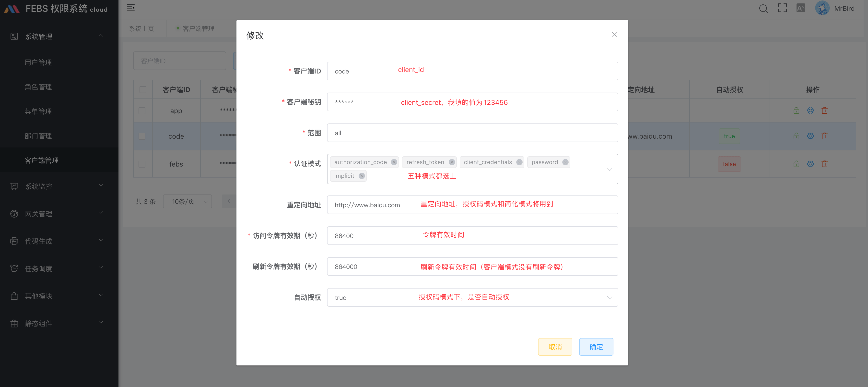Click the 刷新令牌有效期 field with 864000
Viewport: 868px width, 387px height.
[x=472, y=267]
